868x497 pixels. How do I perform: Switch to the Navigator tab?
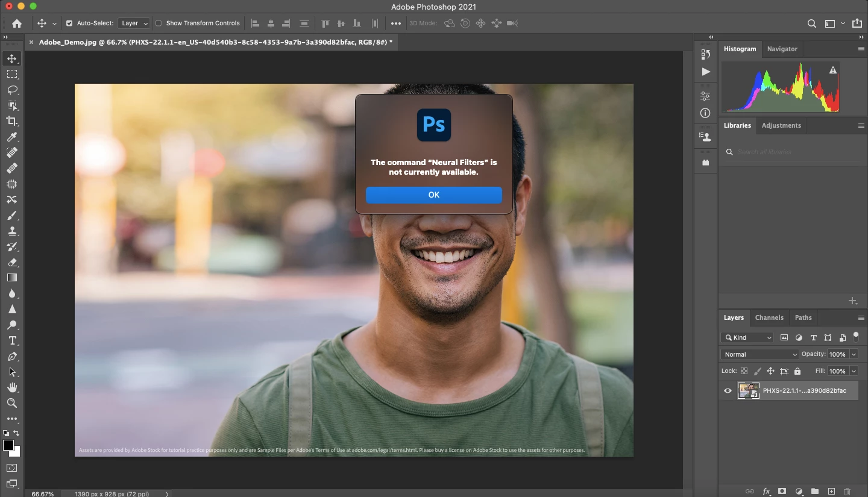coord(782,49)
